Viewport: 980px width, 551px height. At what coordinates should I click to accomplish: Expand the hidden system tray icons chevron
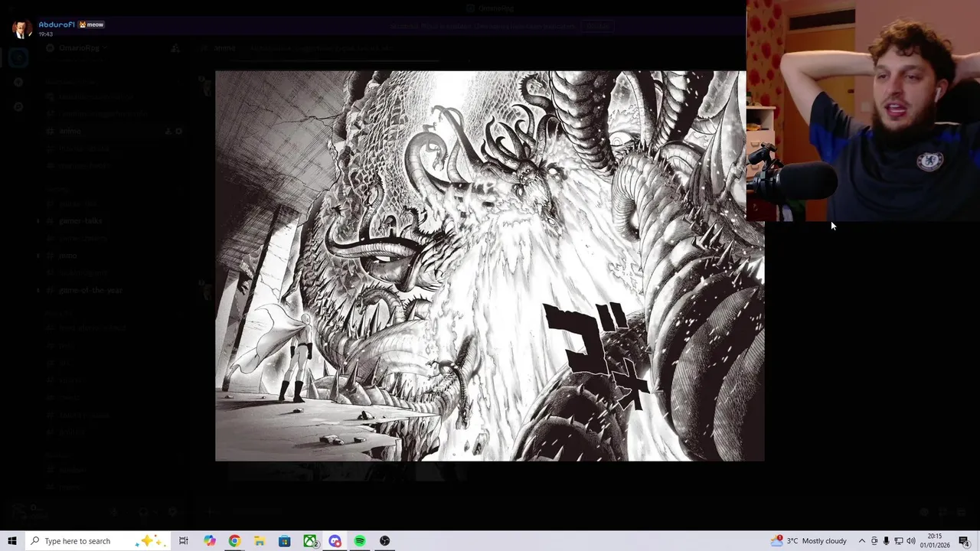click(861, 541)
